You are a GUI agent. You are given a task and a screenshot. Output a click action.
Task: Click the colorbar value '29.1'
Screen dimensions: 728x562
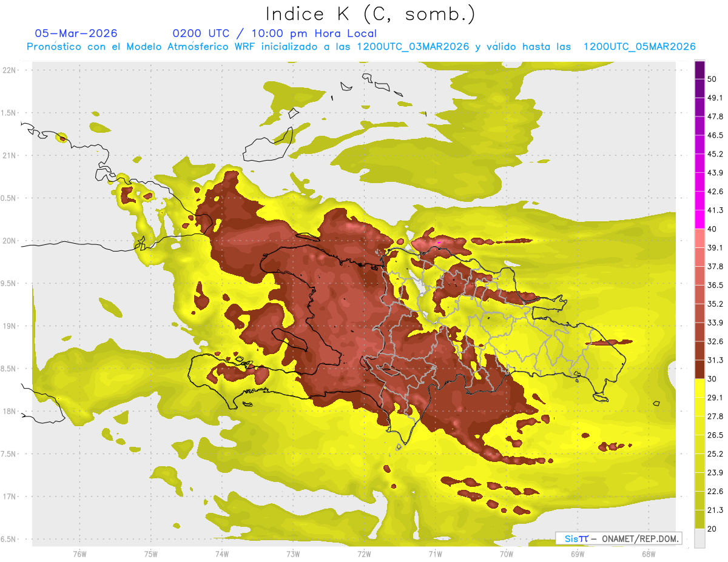coord(715,397)
